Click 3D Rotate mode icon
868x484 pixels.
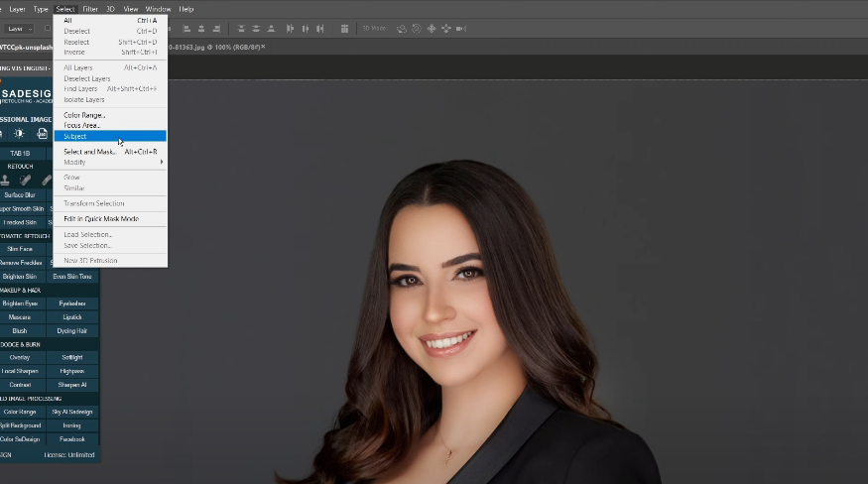[x=402, y=29]
